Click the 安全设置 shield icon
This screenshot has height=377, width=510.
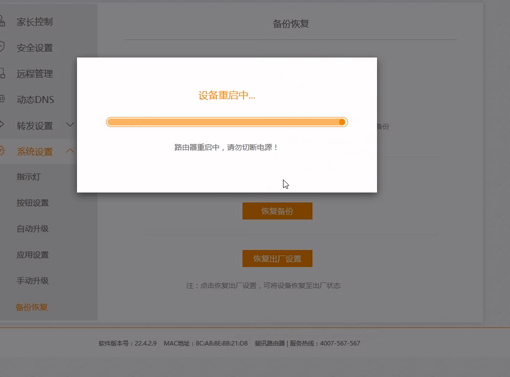pyautogui.click(x=2, y=47)
